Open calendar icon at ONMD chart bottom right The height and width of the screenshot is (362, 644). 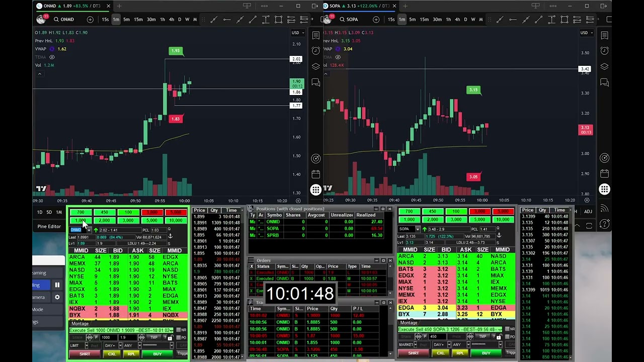(x=316, y=174)
